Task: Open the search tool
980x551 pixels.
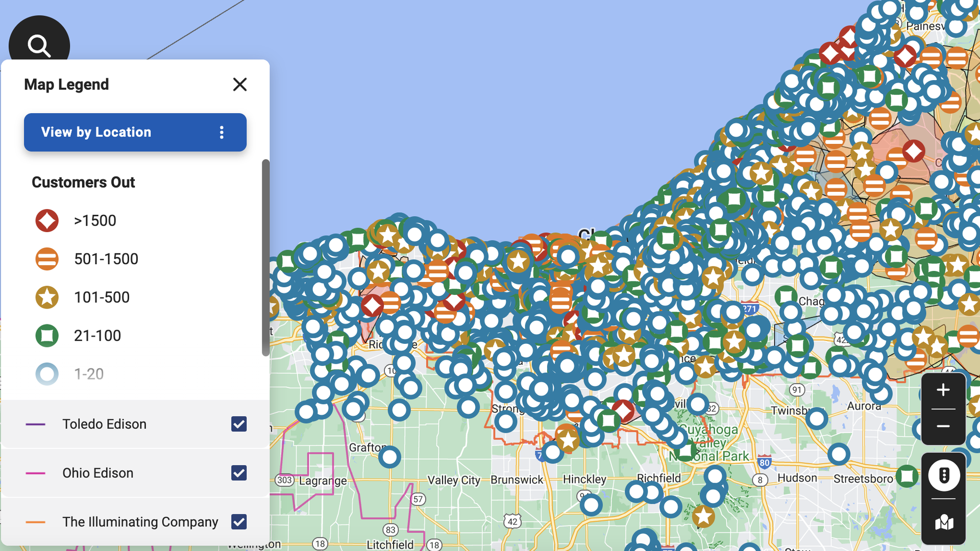Action: tap(39, 46)
